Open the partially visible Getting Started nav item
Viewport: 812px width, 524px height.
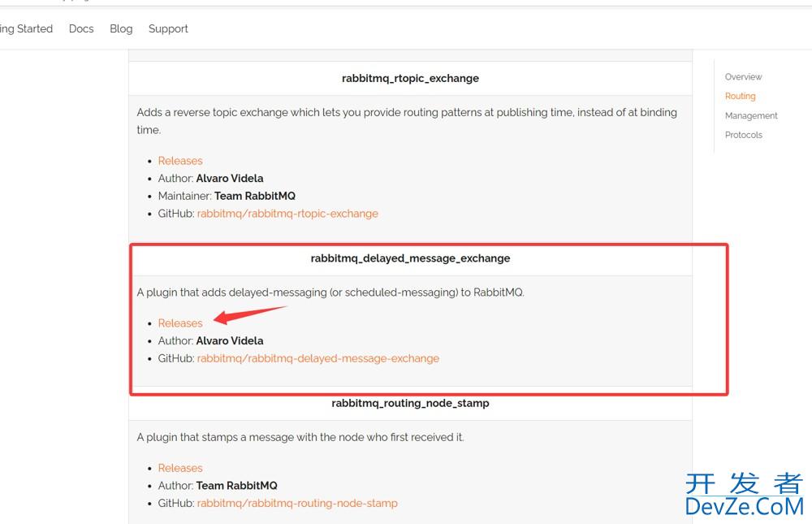click(x=27, y=29)
